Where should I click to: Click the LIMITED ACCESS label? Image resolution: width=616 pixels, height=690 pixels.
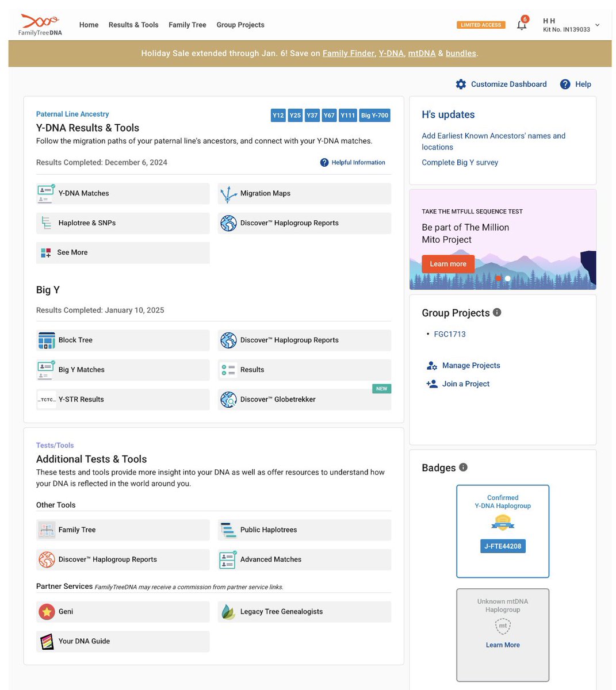pyautogui.click(x=481, y=25)
